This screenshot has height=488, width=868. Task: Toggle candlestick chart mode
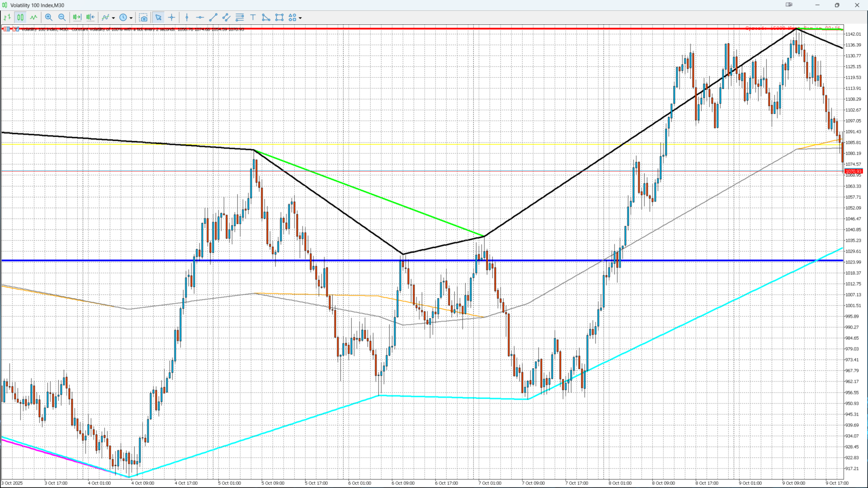[x=20, y=18]
